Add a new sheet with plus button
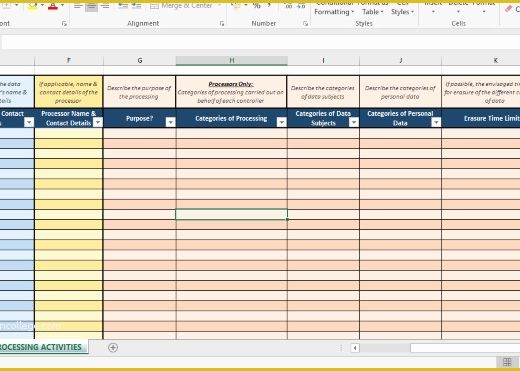The width and height of the screenshot is (520, 371). [x=113, y=347]
